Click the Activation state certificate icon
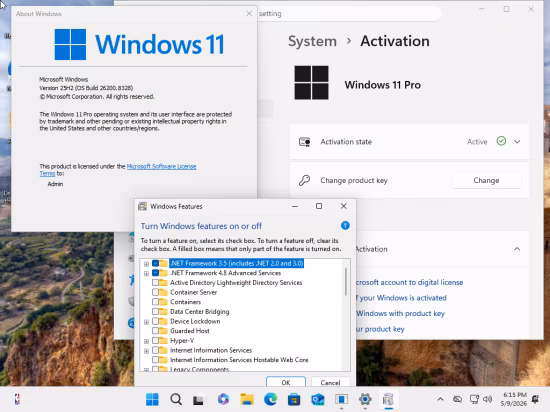 pos(304,142)
